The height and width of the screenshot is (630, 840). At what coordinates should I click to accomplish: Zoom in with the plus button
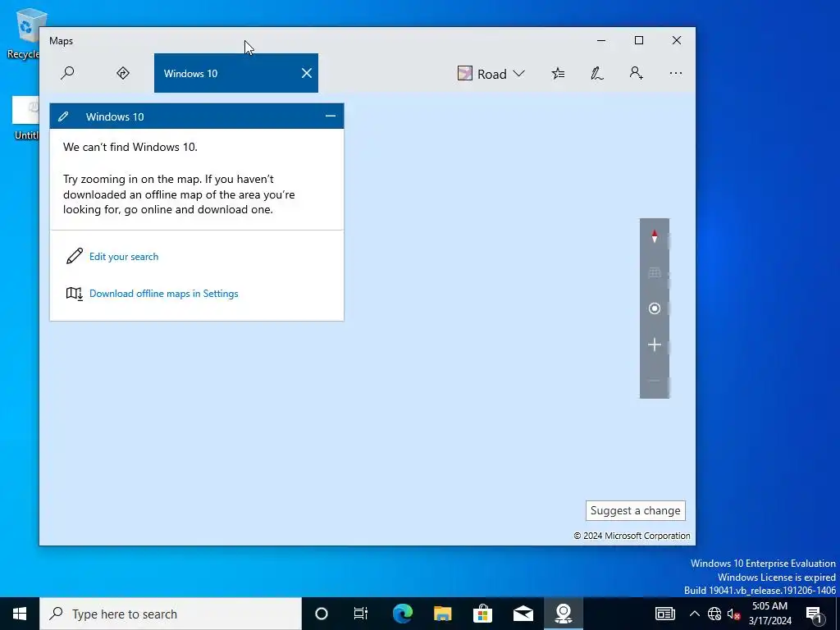pyautogui.click(x=654, y=345)
